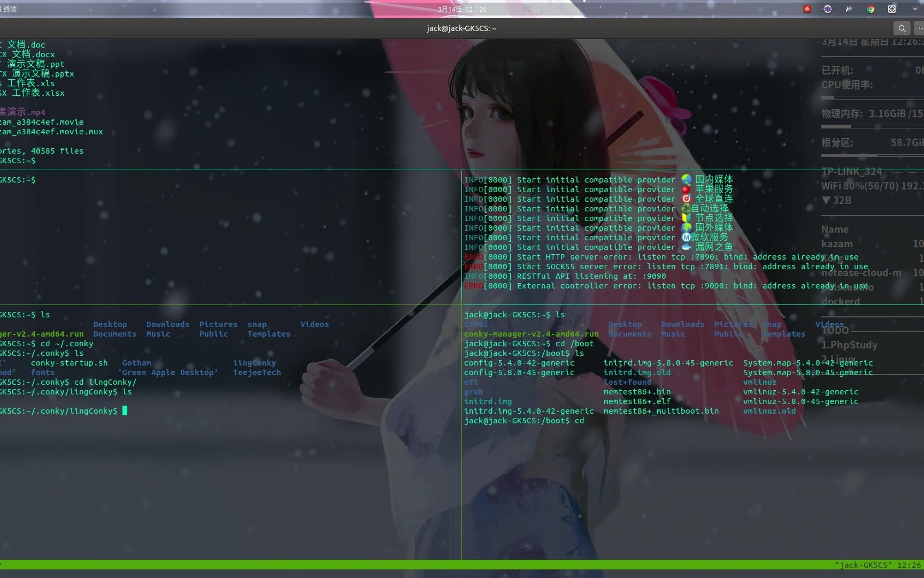Click the provider line 漏网之鱼
The width and height of the screenshot is (924, 578).
pos(598,247)
